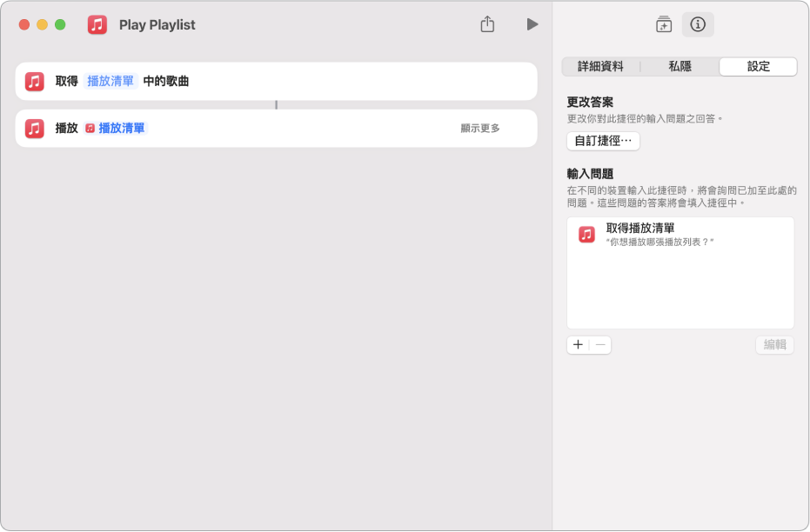Click the Music icon of 取得播放清單中的歌曲 action
810x532 pixels.
click(x=35, y=82)
